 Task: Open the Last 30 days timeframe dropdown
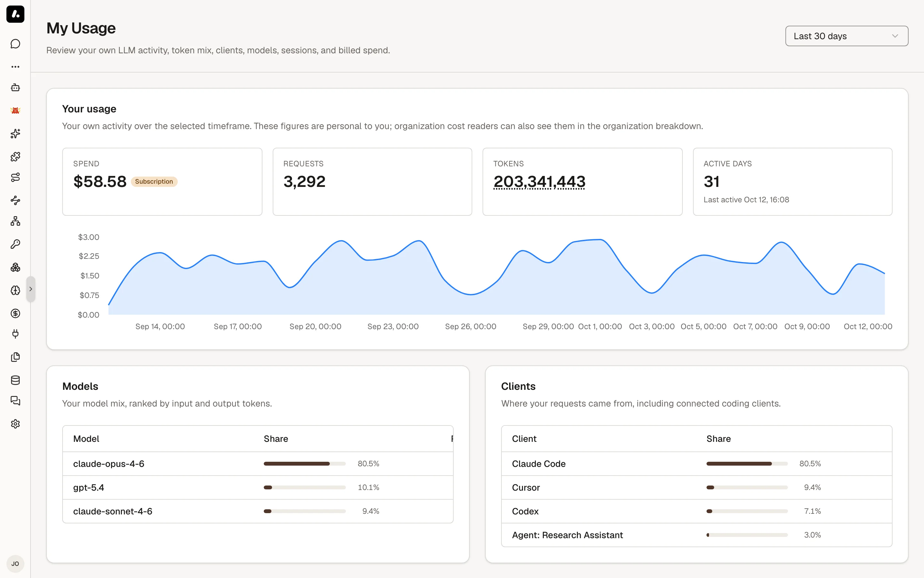pos(846,36)
